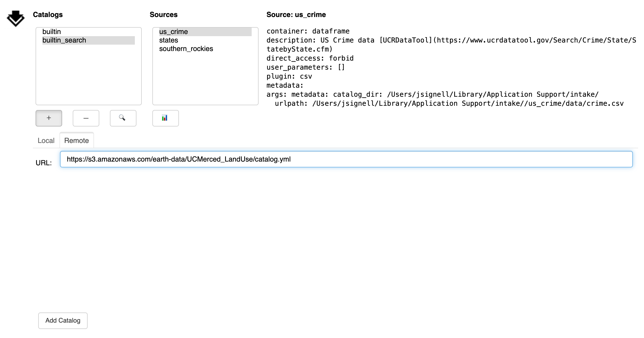Click the Intake arrow logo icon
This screenshot has width=644, height=338.
[16, 19]
